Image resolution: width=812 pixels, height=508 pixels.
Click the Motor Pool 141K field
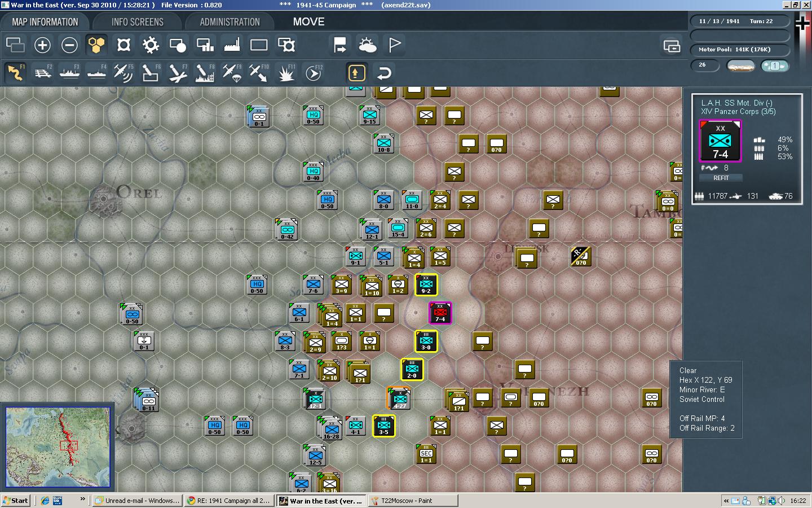739,50
